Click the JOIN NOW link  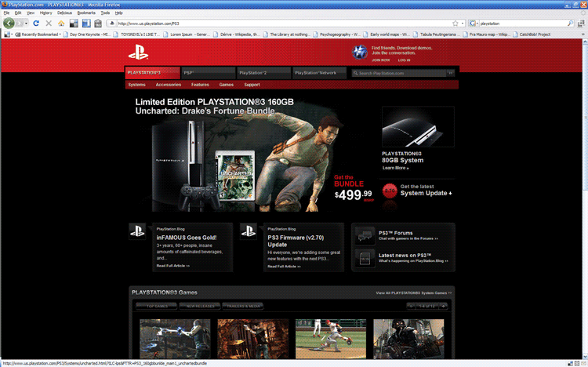click(380, 60)
